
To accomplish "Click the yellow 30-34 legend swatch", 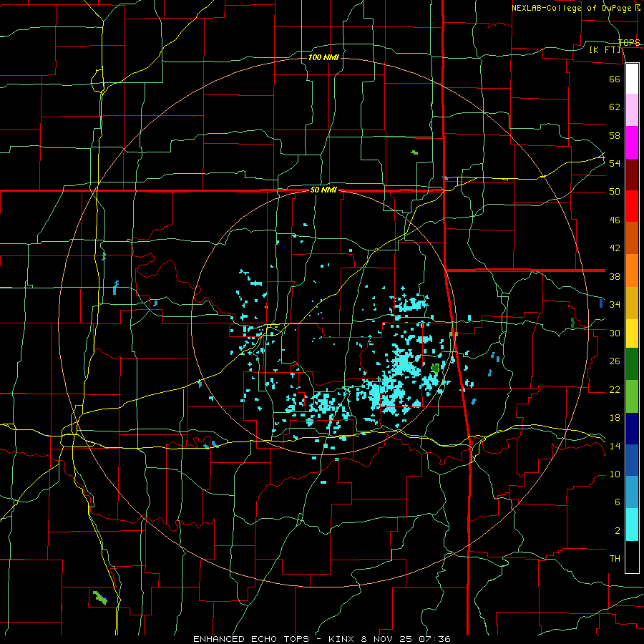I will pyautogui.click(x=632, y=333).
